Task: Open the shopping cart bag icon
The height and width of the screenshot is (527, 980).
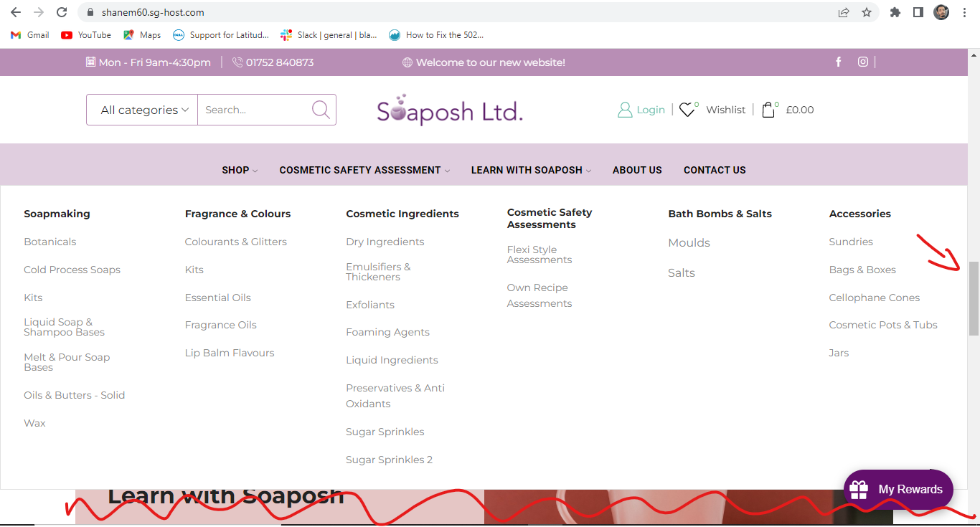Action: coord(768,110)
